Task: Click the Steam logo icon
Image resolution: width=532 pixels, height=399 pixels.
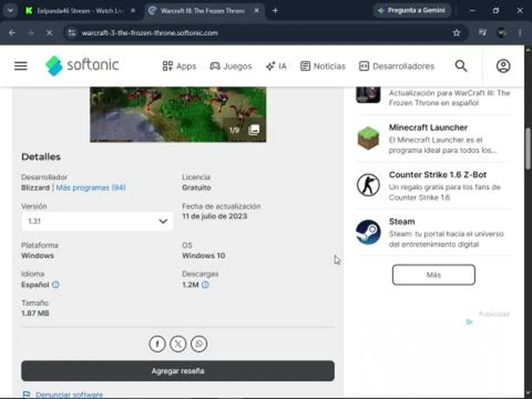Action: pyautogui.click(x=368, y=232)
